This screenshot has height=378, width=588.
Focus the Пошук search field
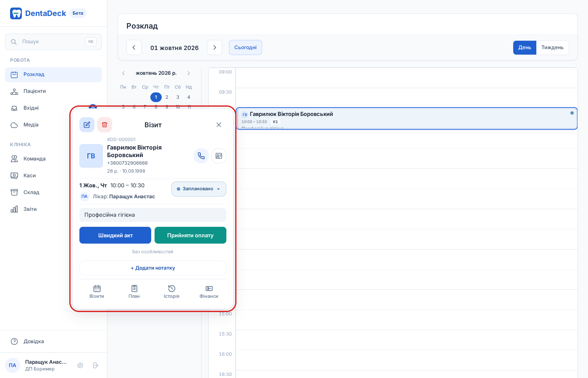(53, 42)
